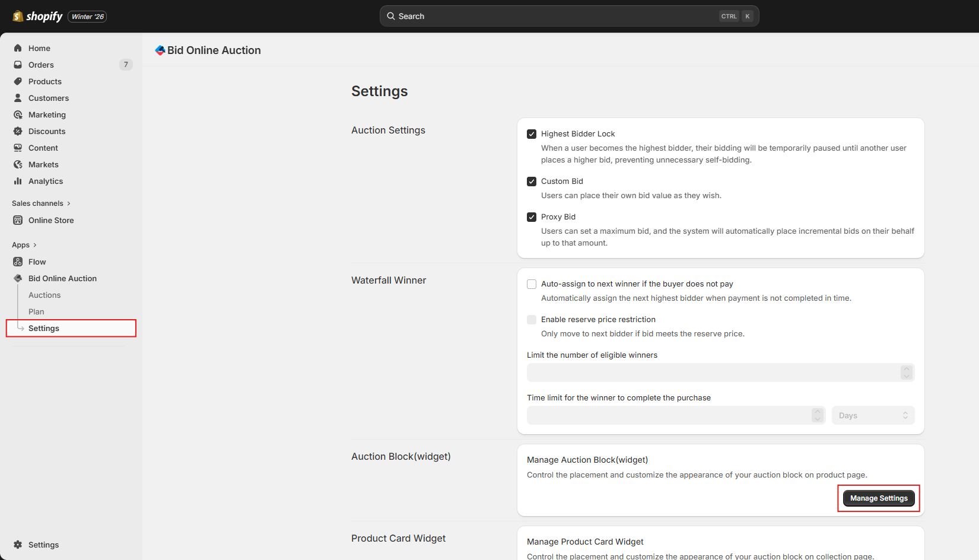Open Orders via its inbox icon
Viewport: 979px width, 560px height.
coord(18,65)
